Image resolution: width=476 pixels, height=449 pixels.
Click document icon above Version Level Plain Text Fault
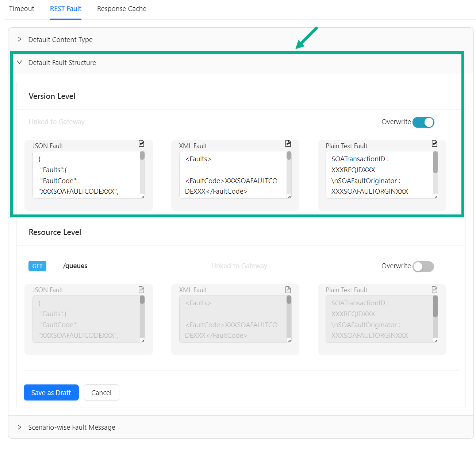click(x=434, y=144)
